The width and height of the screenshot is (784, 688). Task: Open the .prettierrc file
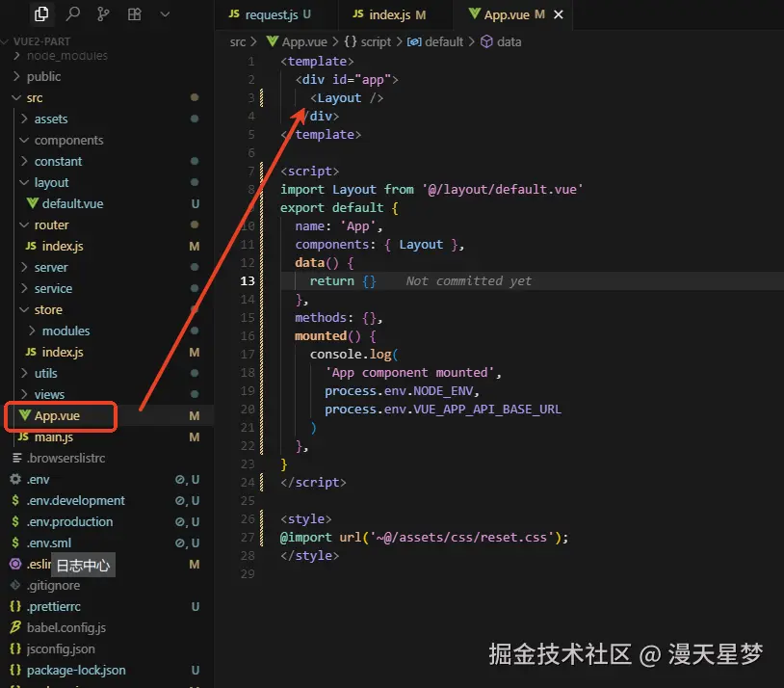click(x=54, y=606)
